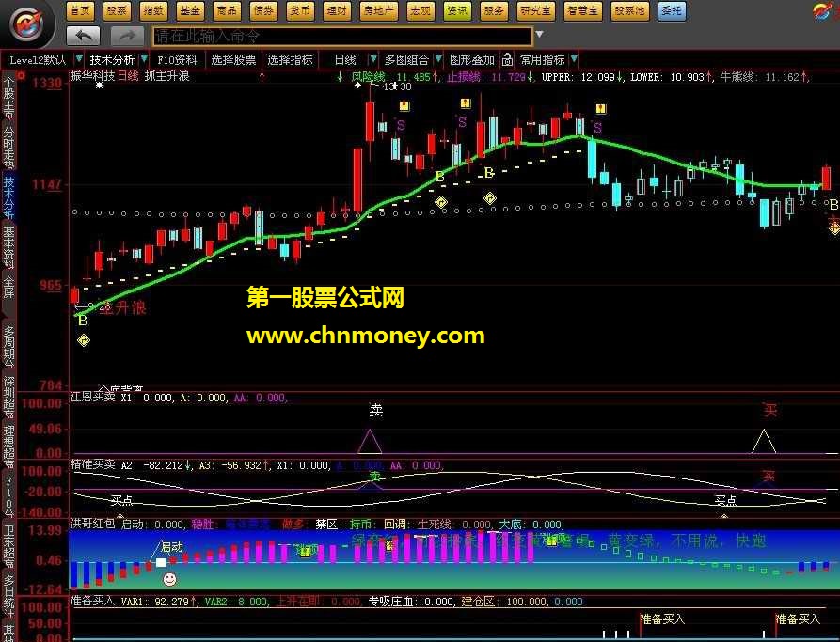
Task: Click the lock icon beside 图形叠加
Action: [x=507, y=59]
